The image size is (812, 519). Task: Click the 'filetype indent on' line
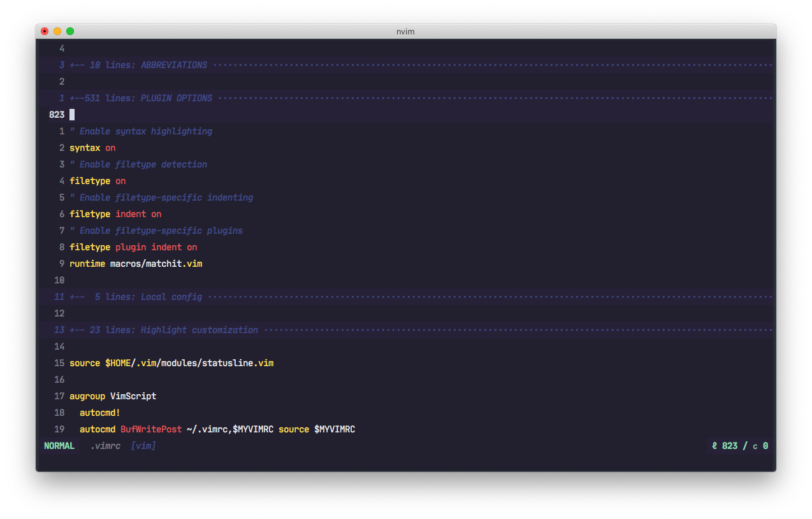pos(115,214)
